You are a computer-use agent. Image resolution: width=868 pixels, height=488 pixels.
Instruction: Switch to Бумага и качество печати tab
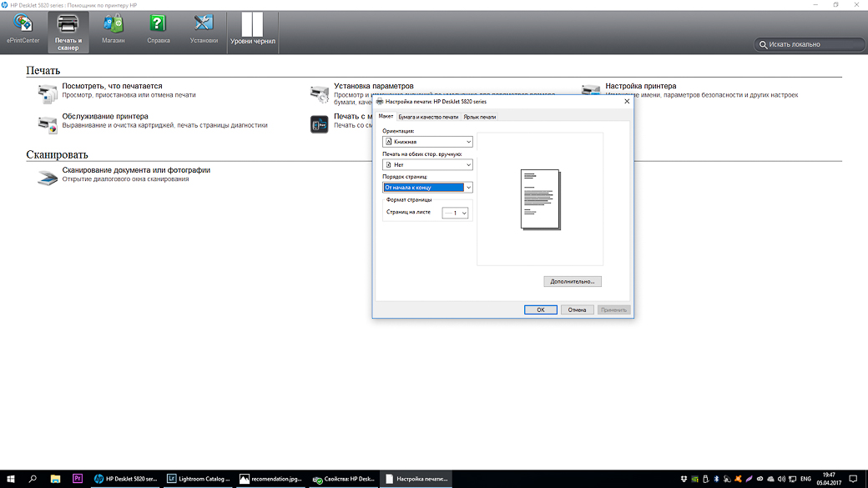click(428, 117)
